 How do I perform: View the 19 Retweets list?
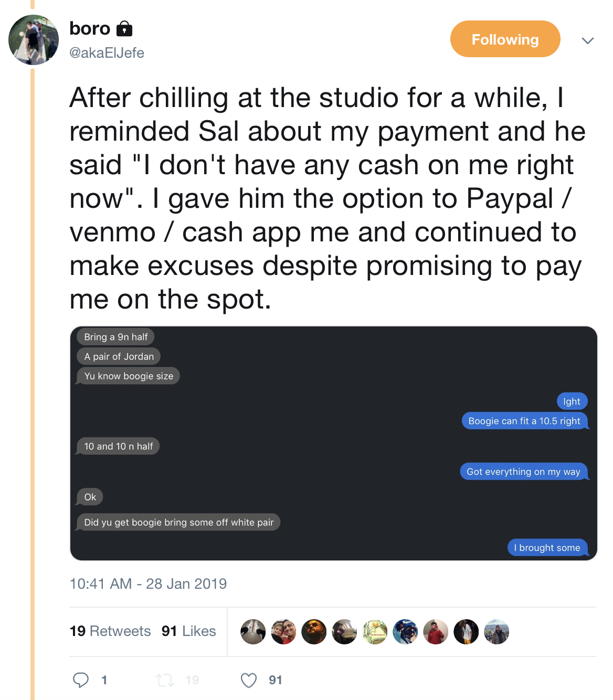[110, 631]
